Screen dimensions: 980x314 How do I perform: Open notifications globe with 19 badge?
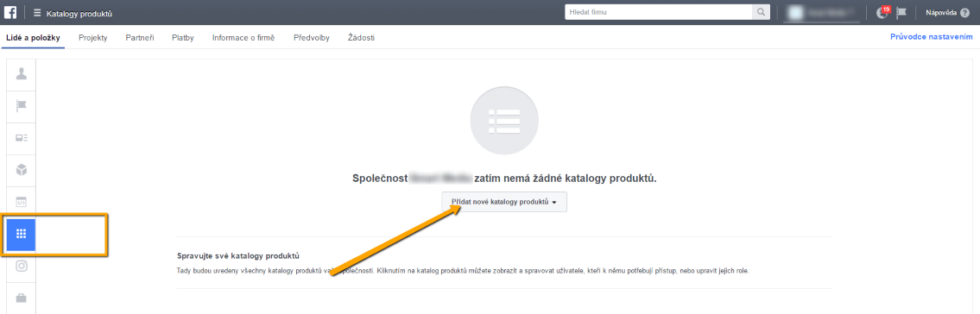882,12
